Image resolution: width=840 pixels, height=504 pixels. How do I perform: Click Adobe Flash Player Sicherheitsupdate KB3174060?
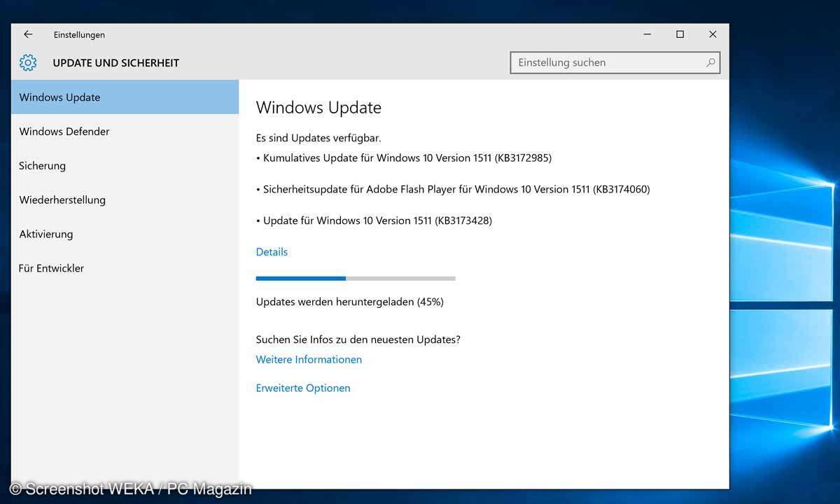click(453, 190)
